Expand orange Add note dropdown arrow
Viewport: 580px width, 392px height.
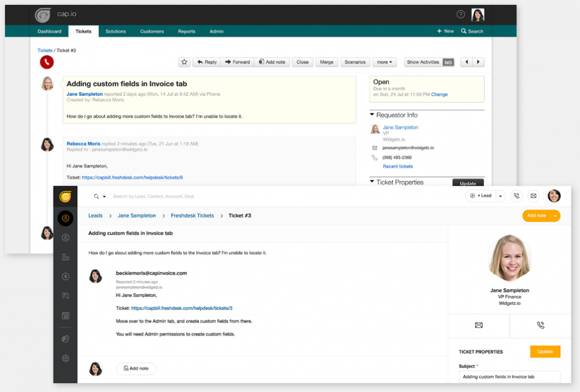click(x=555, y=216)
